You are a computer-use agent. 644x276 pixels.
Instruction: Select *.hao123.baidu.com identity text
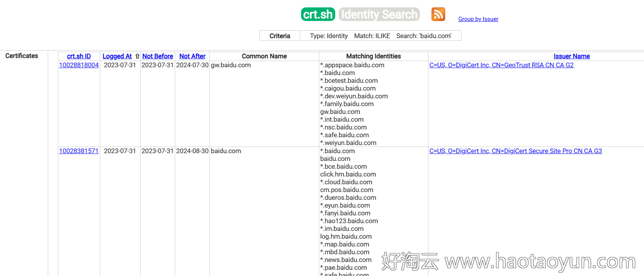[349, 221]
